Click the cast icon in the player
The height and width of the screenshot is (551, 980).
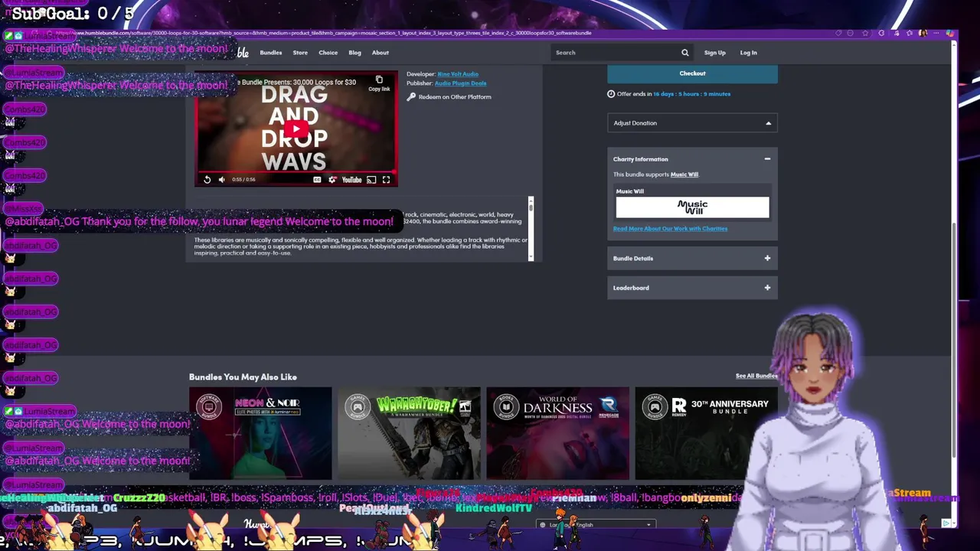coord(371,180)
